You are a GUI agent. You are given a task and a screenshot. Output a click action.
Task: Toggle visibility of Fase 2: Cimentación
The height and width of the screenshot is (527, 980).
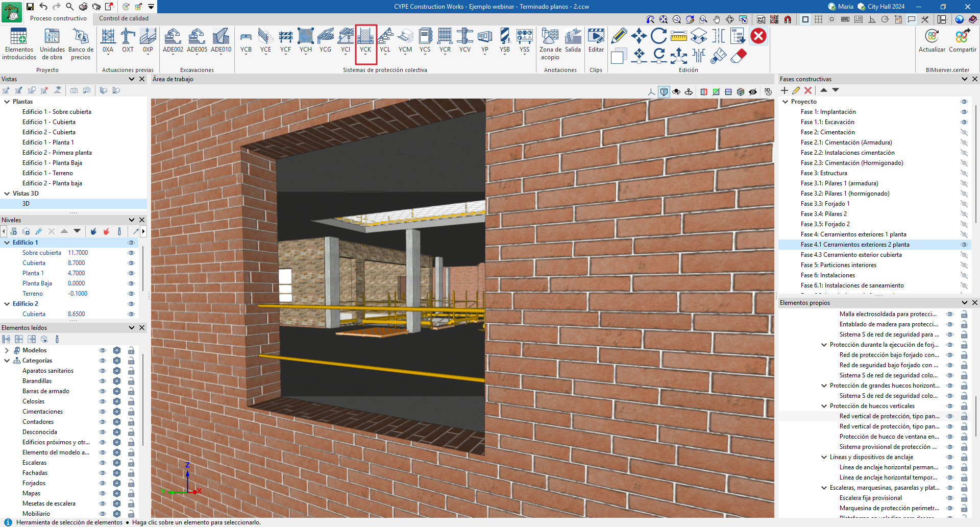[x=964, y=132]
